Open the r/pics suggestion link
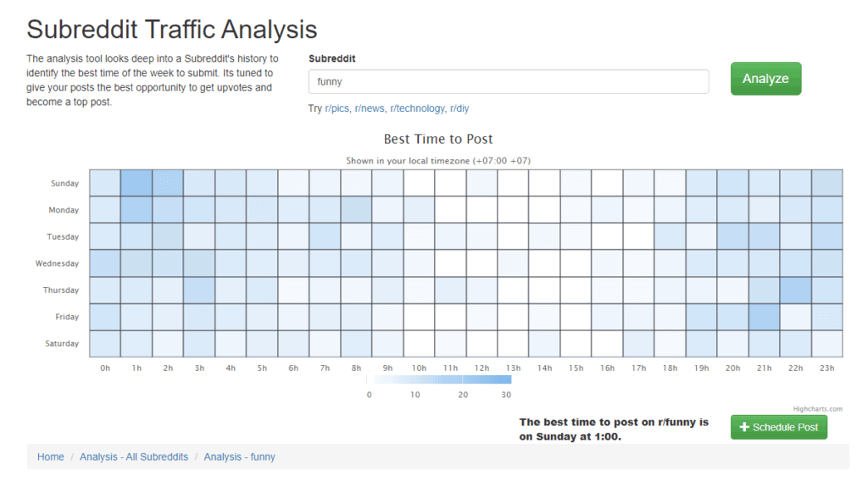Screen dimensions: 868x487 pos(337,108)
